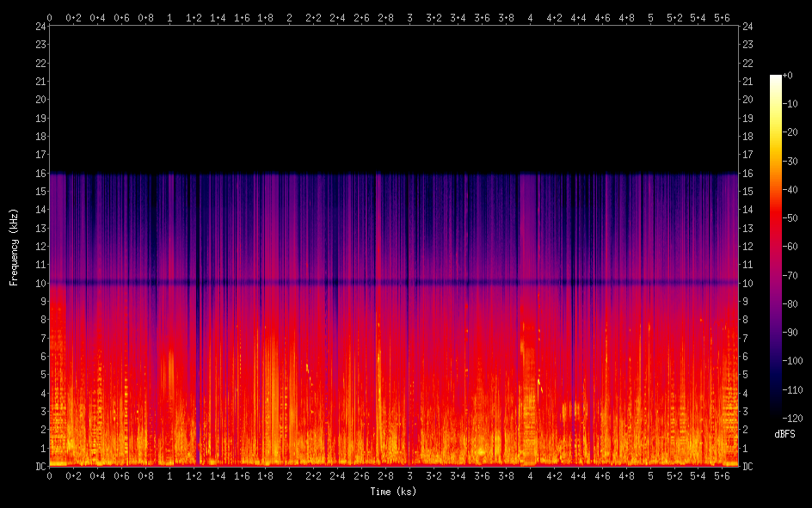The width and height of the screenshot is (812, 508).
Task: Select the +0 value on color scale
Action: coord(788,76)
